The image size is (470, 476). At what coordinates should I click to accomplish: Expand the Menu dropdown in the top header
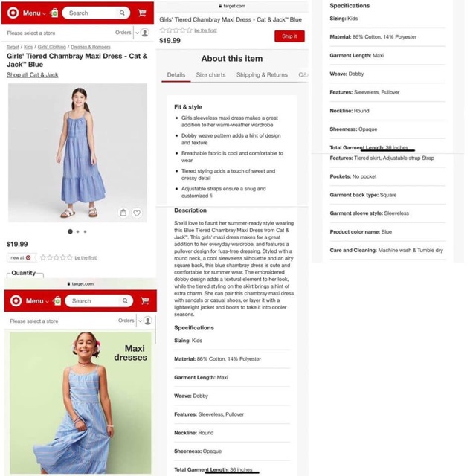(34, 13)
